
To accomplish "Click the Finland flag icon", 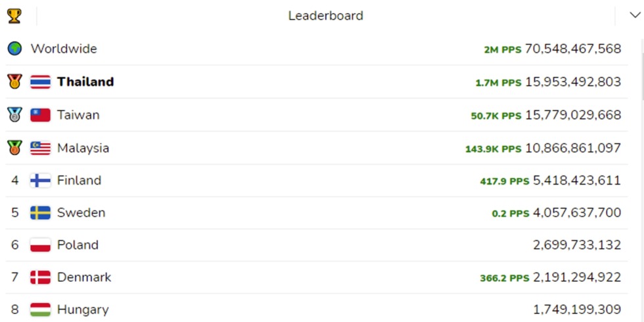I will point(40,180).
